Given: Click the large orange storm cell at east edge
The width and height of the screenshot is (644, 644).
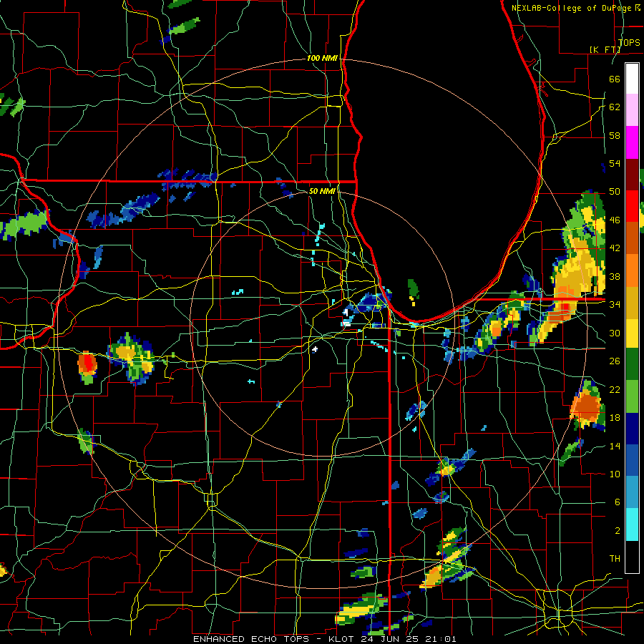Looking at the screenshot, I should tap(587, 406).
